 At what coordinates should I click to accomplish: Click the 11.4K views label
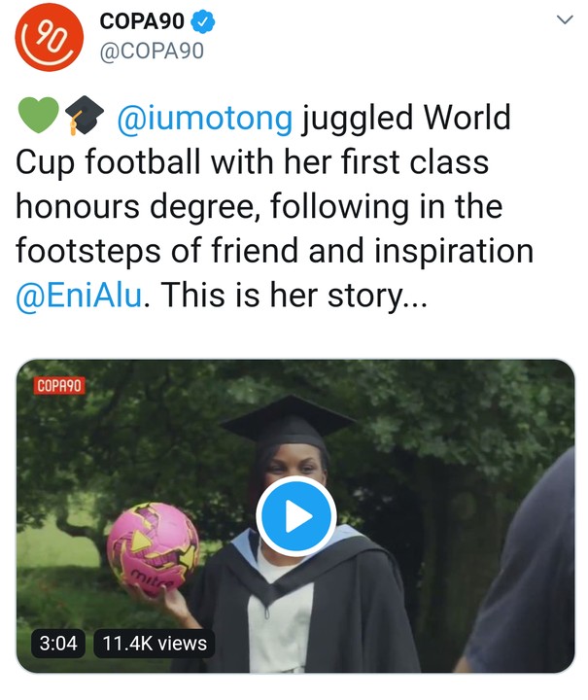tap(155, 644)
